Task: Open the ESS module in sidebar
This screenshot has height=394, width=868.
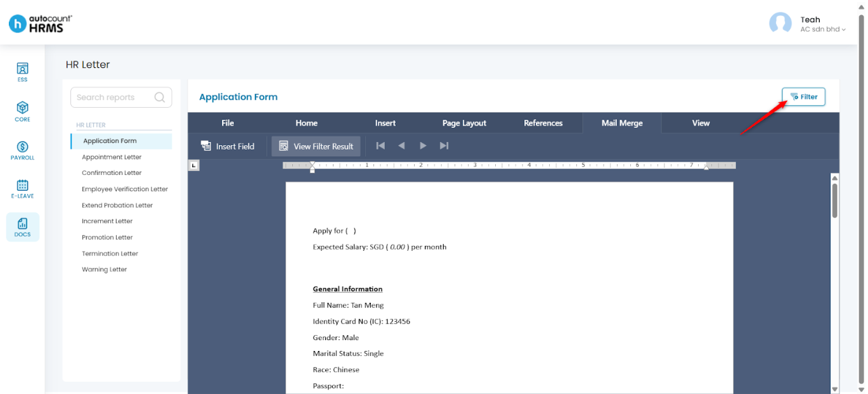Action: (22, 72)
